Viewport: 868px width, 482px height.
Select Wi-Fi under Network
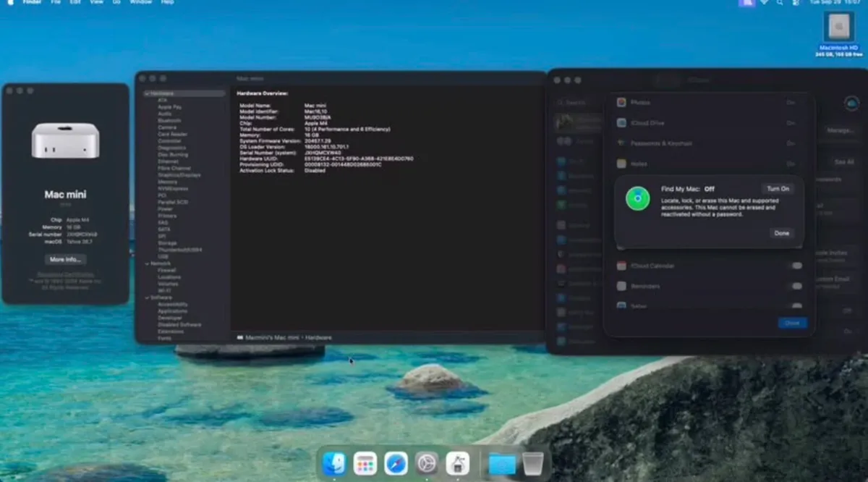[x=164, y=290]
